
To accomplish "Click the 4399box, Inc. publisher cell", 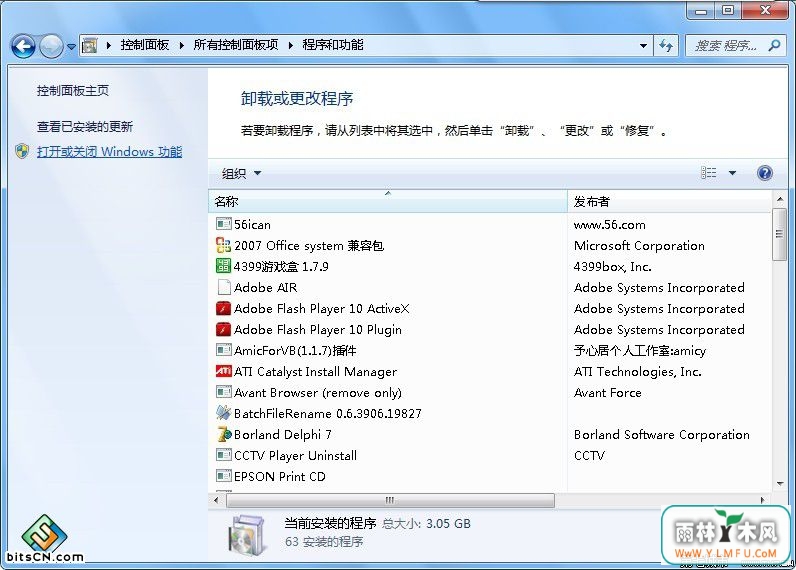I will 612,266.
